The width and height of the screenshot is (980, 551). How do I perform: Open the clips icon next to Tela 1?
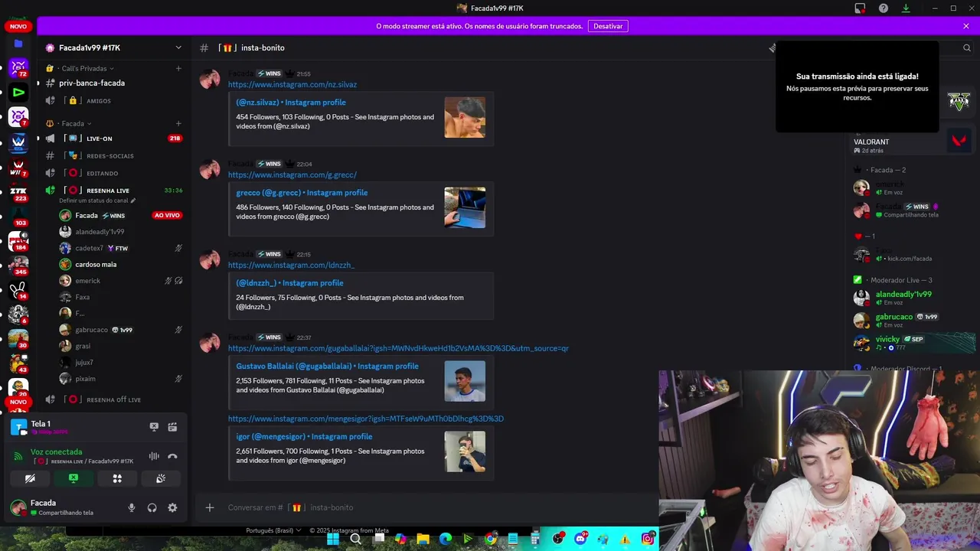tap(172, 427)
